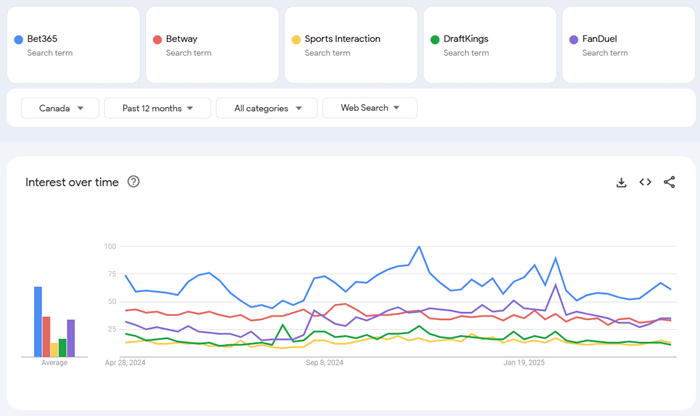
Task: Click the red average bar
Action: [x=46, y=337]
